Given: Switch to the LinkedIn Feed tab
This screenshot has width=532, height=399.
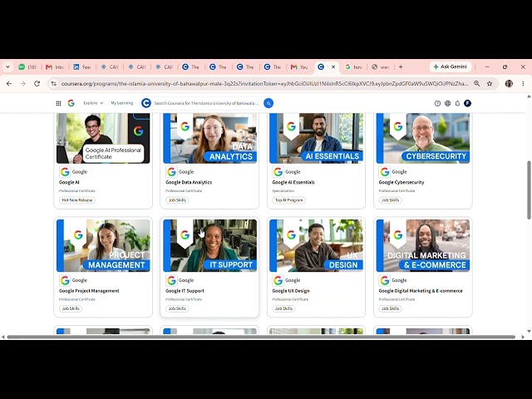Looking at the screenshot, I should click(x=82, y=66).
